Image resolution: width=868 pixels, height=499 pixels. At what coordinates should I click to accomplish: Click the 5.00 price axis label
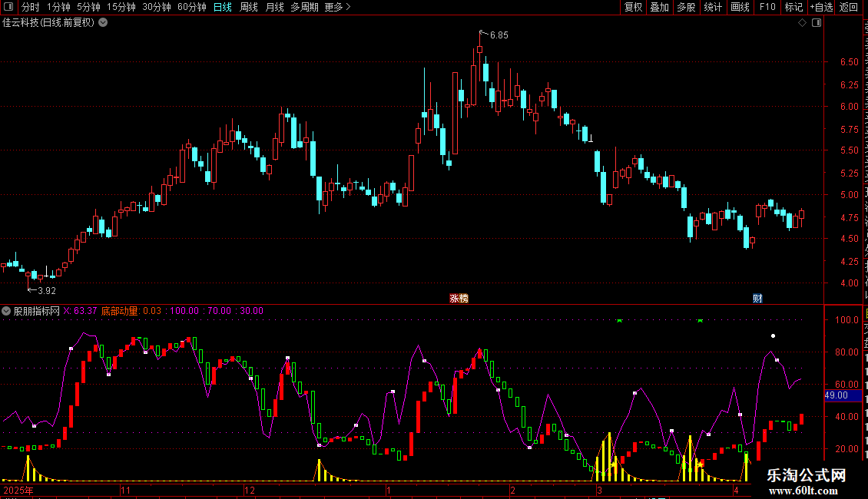pyautogui.click(x=849, y=195)
